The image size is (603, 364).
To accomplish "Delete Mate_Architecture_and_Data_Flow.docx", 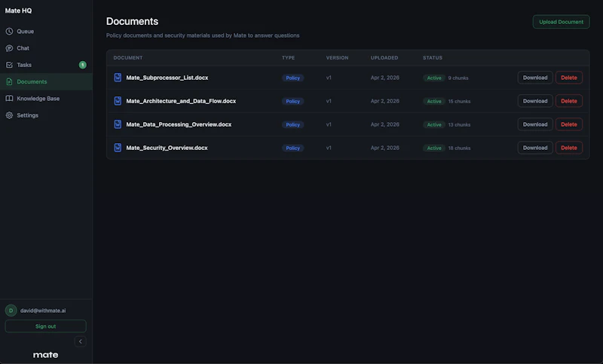I will click(569, 101).
